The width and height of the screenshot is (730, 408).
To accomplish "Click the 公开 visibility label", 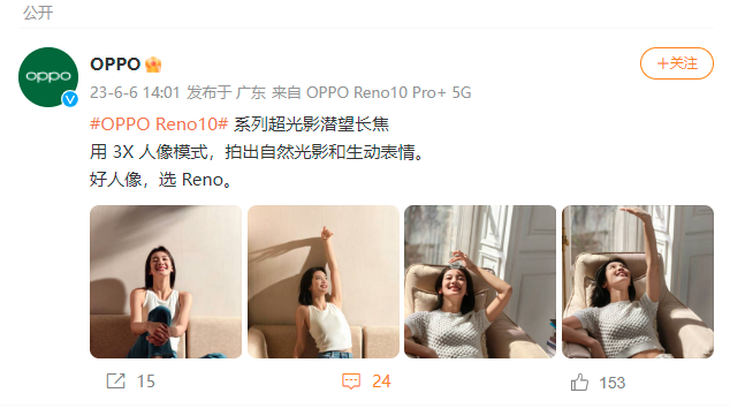I will (x=38, y=13).
